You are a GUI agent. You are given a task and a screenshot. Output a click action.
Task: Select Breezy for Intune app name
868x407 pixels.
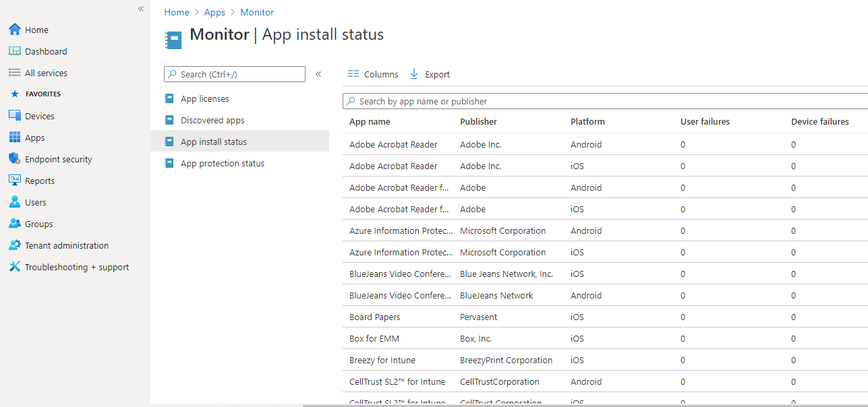382,360
